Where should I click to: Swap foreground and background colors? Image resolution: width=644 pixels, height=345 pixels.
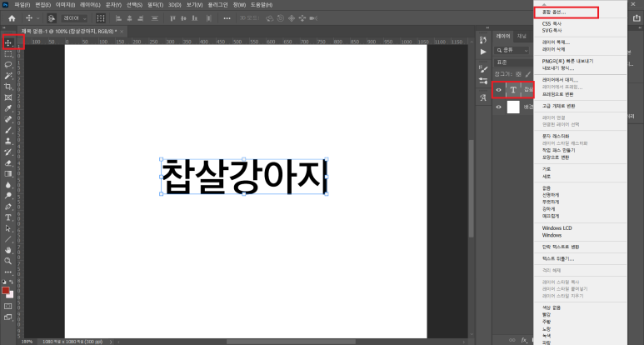pos(12,282)
